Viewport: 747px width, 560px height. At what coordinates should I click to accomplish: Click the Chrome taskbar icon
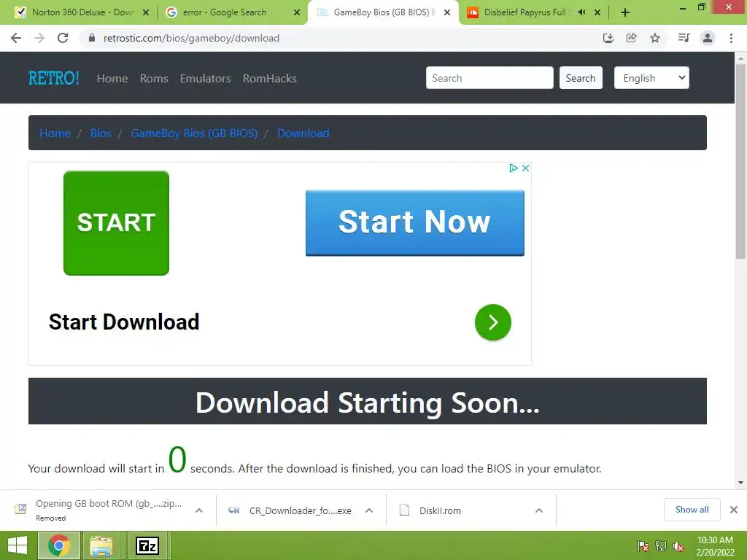tap(58, 545)
